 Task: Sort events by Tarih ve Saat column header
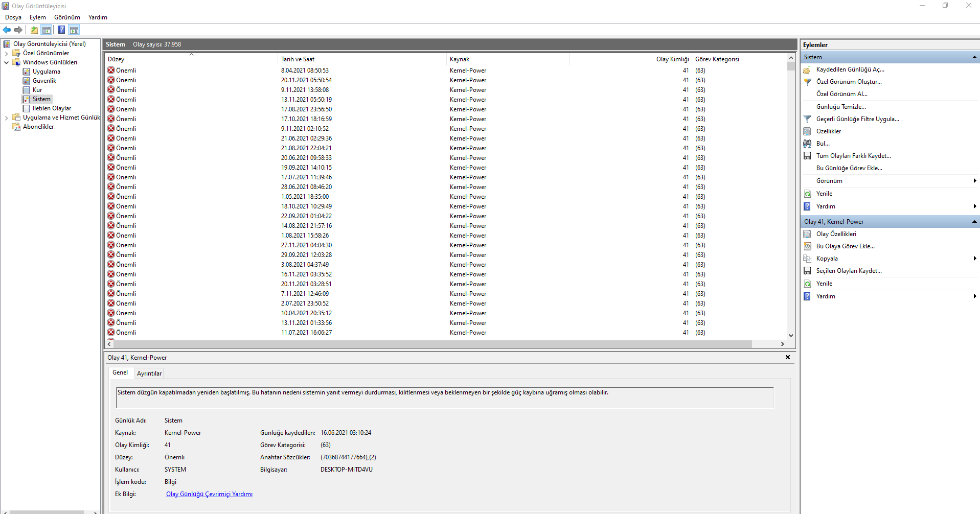(x=362, y=59)
